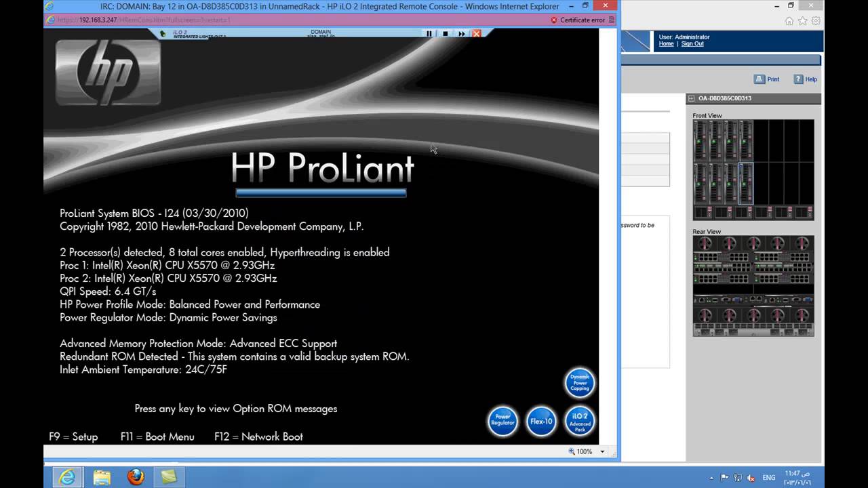Select the highlighted blade in Front View bottom row
The width and height of the screenshot is (868, 488).
[745, 184]
